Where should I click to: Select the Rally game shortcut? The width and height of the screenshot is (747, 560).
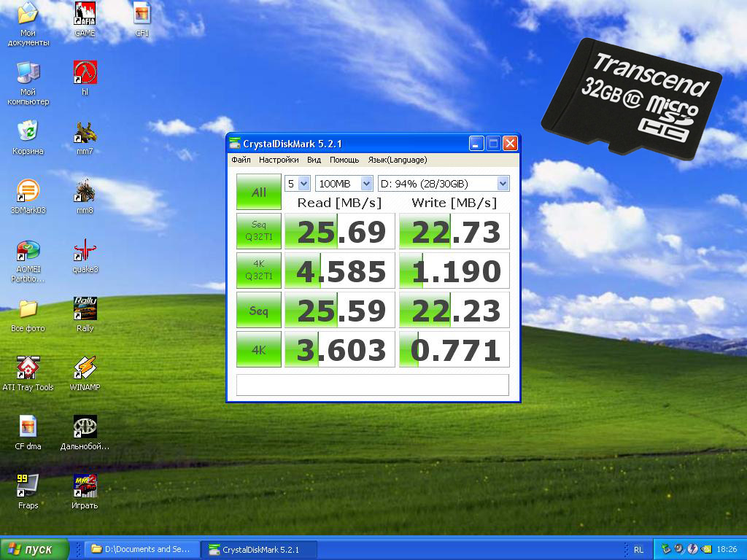(x=85, y=314)
